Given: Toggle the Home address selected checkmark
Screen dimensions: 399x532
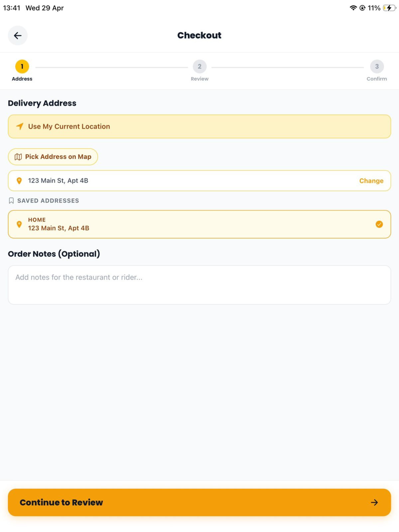Looking at the screenshot, I should 379,224.
